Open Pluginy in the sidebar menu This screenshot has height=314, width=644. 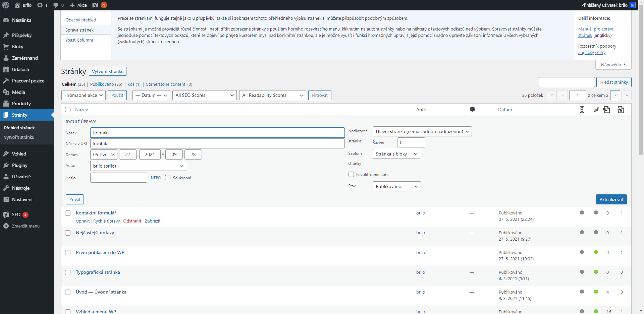(19, 165)
